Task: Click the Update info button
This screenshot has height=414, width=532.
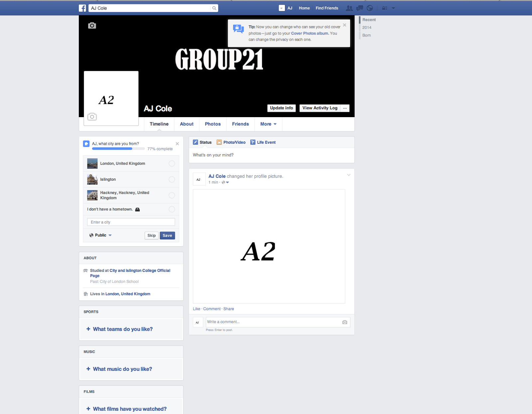Action: point(282,108)
